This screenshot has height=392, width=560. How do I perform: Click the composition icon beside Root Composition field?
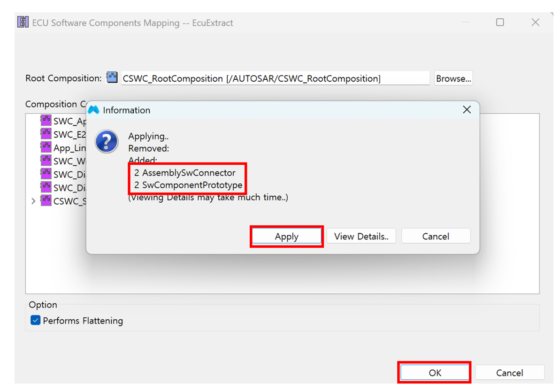point(112,78)
